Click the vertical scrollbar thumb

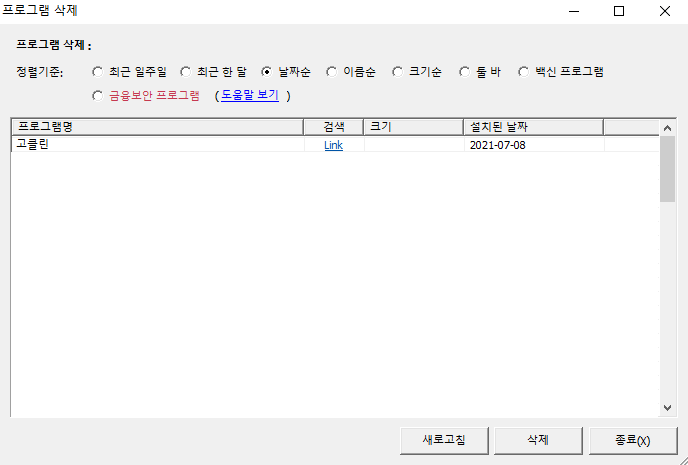[x=667, y=169]
